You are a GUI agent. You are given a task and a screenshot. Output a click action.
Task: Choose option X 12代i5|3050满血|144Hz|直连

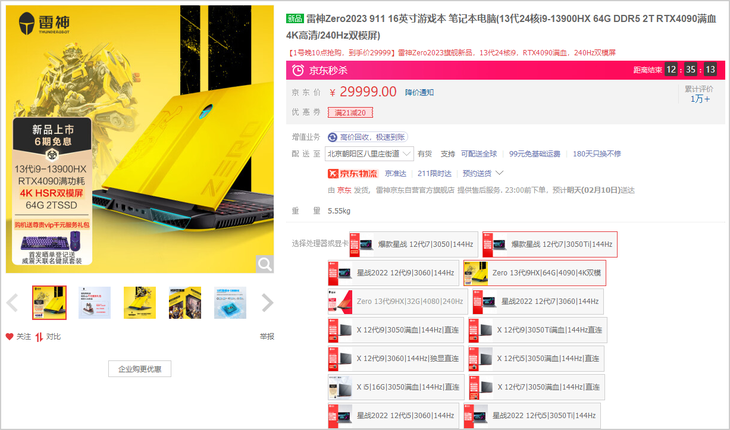pyautogui.click(x=536, y=358)
